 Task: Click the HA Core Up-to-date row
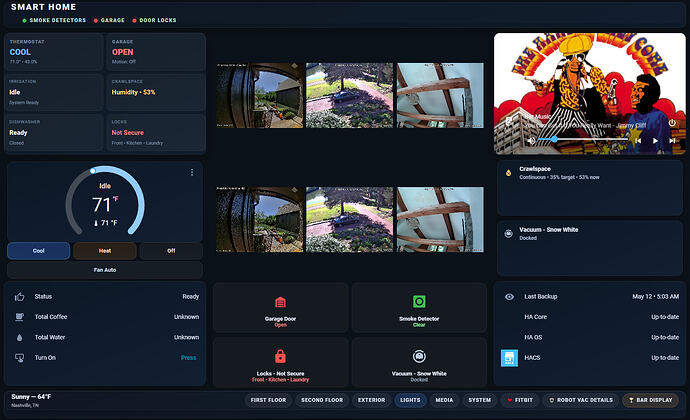click(591, 317)
